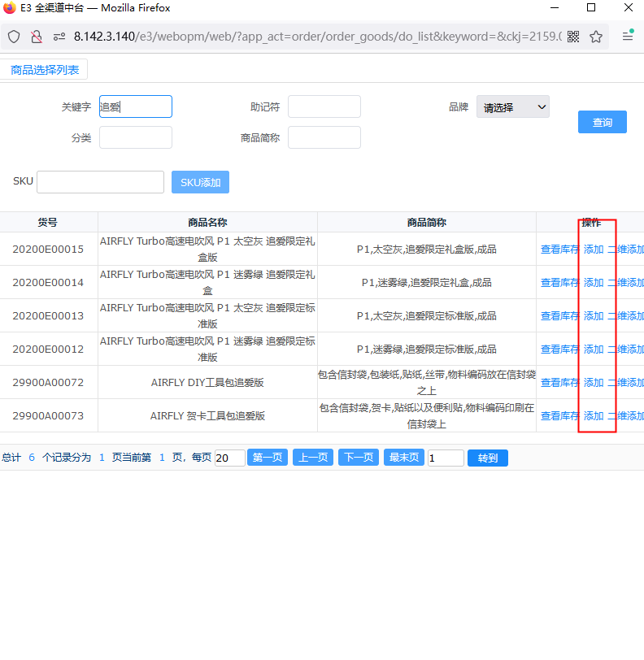Click 查看库存 for item 20200E00014
The image size is (644, 660).
pos(559,282)
